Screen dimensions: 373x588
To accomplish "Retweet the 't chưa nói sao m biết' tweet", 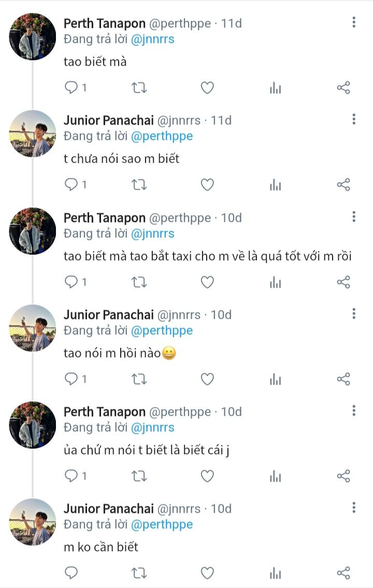I will (x=139, y=185).
